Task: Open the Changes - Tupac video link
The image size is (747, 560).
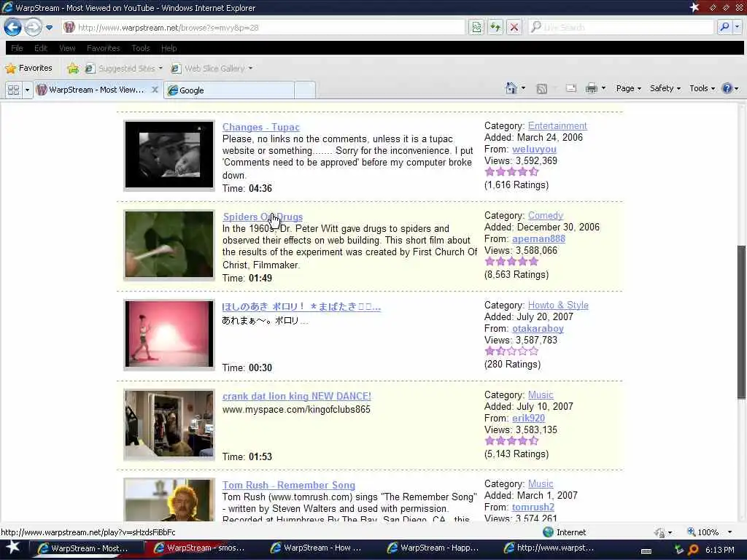Action: pyautogui.click(x=260, y=127)
